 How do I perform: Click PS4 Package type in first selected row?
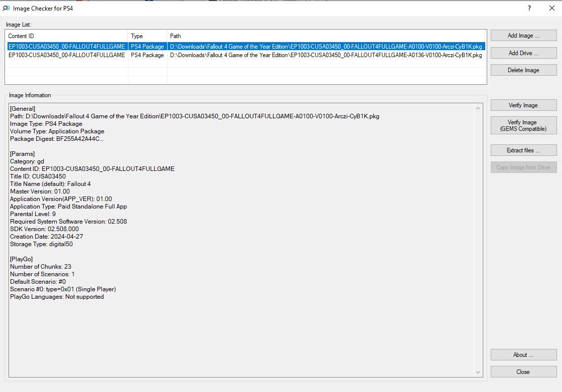pyautogui.click(x=148, y=47)
